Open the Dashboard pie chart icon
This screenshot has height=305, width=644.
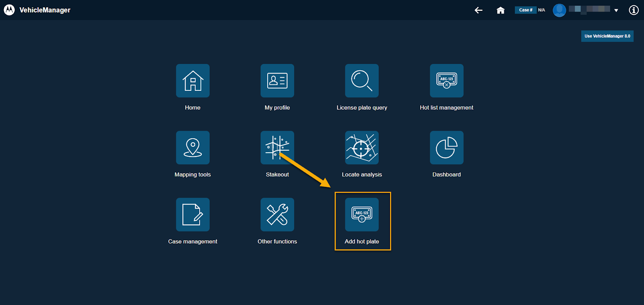point(447,147)
